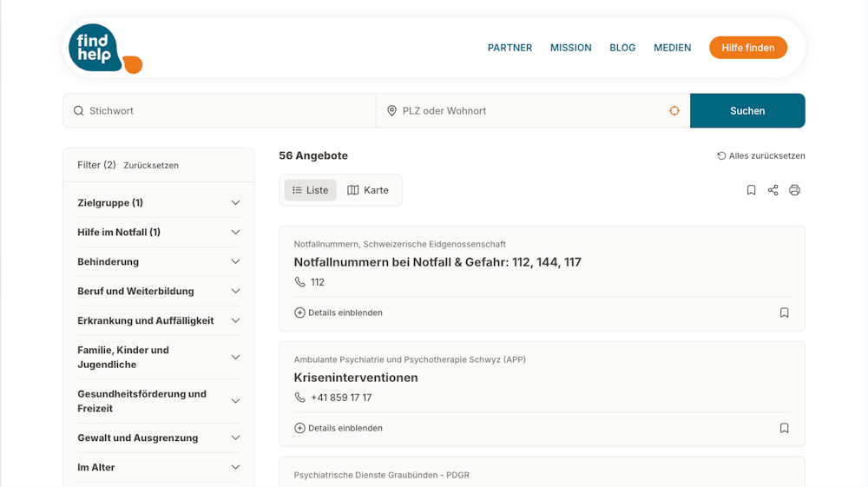This screenshot has height=487, width=868.
Task: Bookmark the Notfallnummern offer
Action: coord(784,313)
